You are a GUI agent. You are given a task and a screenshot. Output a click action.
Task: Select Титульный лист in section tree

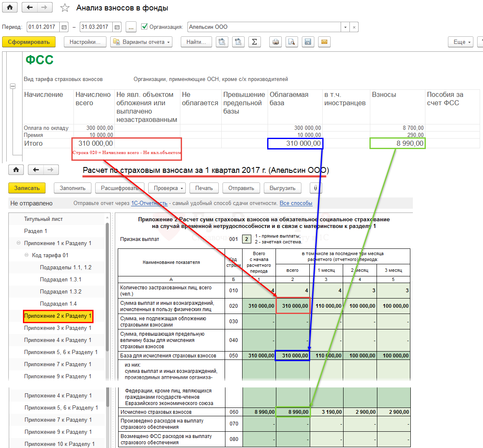point(43,219)
